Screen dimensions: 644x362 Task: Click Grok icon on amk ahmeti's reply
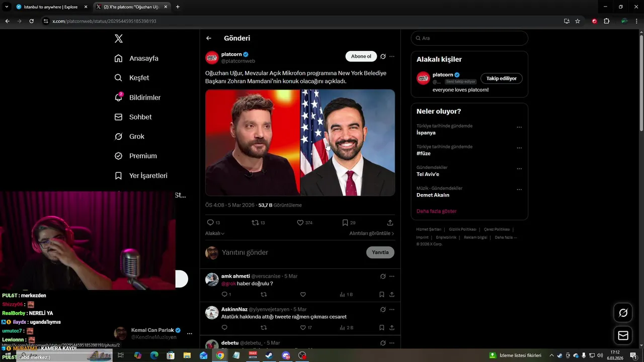coord(383,276)
